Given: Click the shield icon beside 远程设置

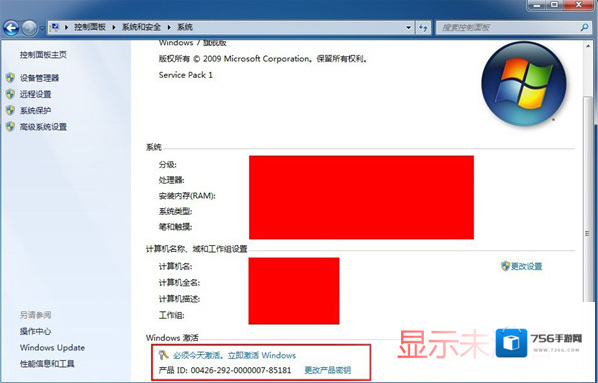Looking at the screenshot, I should pyautogui.click(x=10, y=94).
